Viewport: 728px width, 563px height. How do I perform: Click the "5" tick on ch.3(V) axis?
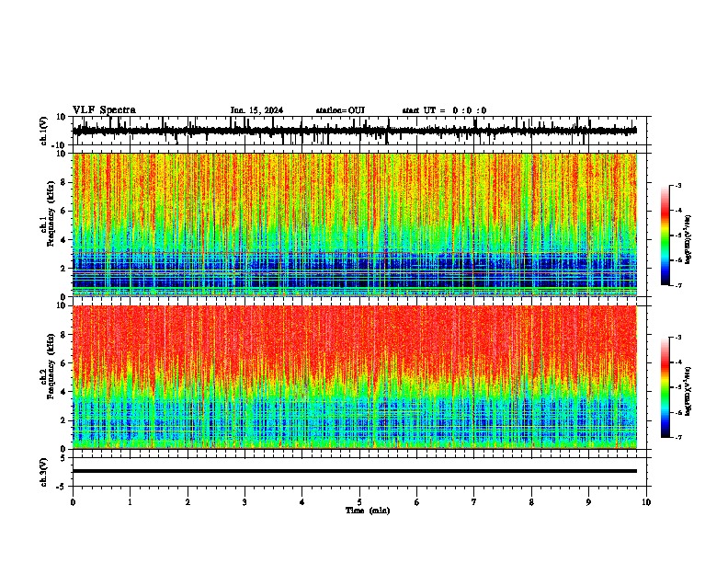click(64, 457)
